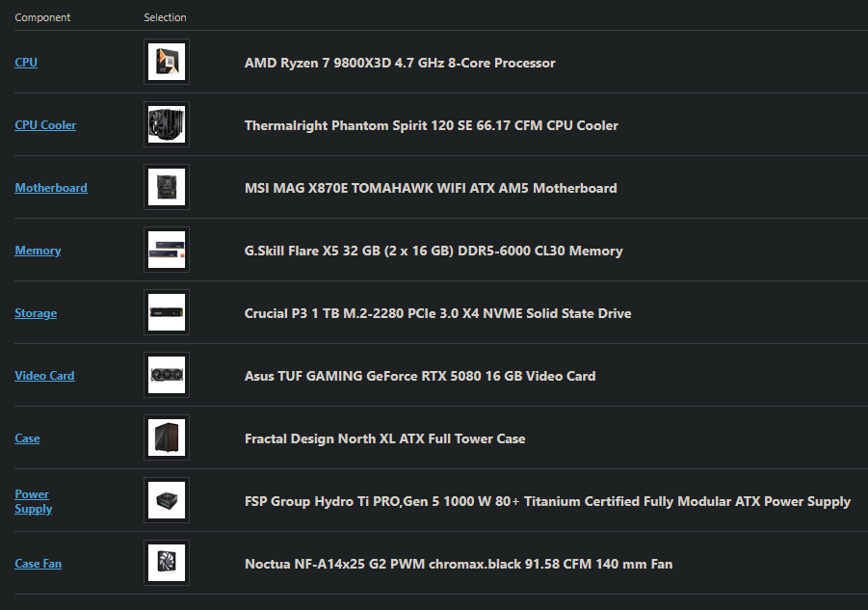The width and height of the screenshot is (868, 610).
Task: Click the Fractal Design North XL case thumbnail
Action: (167, 437)
